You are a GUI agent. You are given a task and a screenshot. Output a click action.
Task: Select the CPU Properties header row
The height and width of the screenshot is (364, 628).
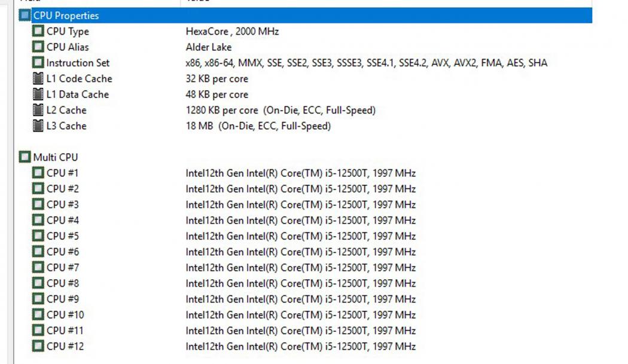(x=66, y=16)
